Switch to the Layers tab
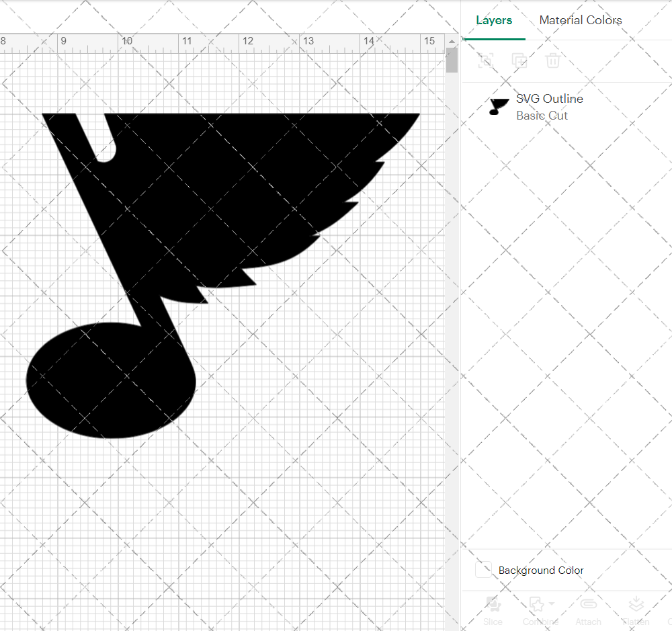This screenshot has height=631, width=672. [x=494, y=20]
